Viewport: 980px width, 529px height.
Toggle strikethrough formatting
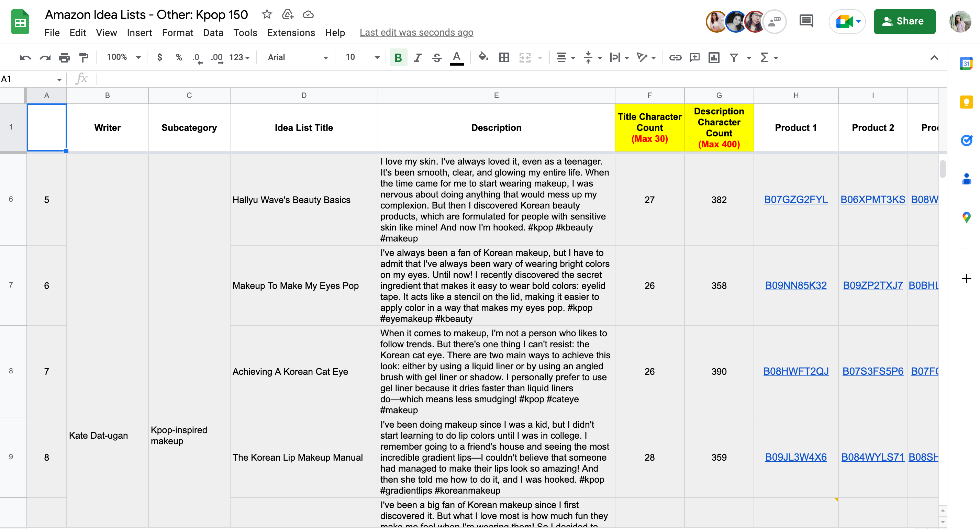(x=437, y=57)
